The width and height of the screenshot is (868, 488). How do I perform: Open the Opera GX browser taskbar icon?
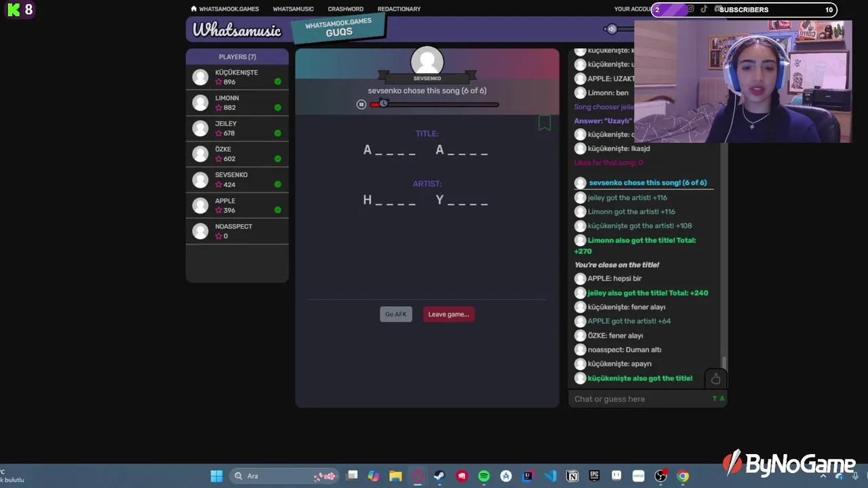(x=418, y=476)
